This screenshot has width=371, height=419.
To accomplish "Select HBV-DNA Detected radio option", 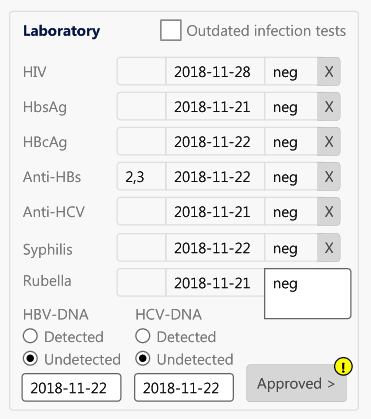I will coord(30,336).
